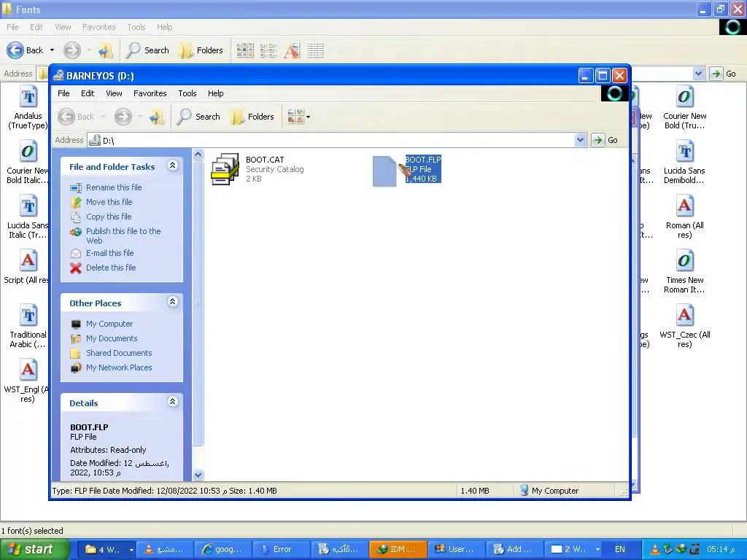Switch the Fonts window to Large Icons view
The height and width of the screenshot is (560, 747).
(x=245, y=50)
